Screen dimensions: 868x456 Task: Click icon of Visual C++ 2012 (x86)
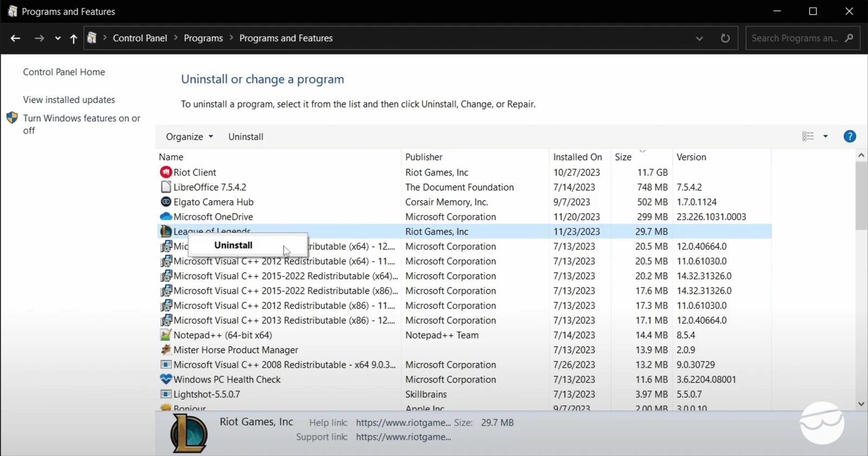[x=166, y=305]
